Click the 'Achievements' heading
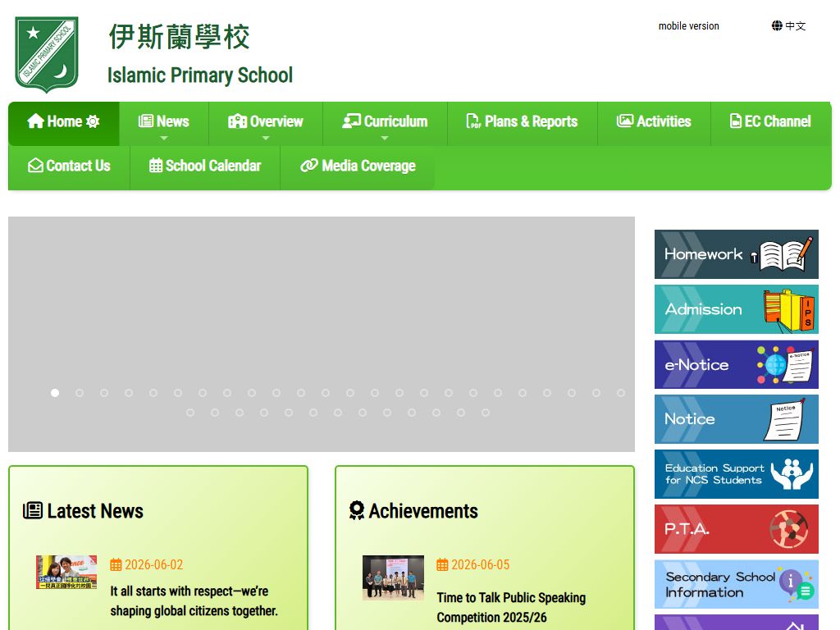Image resolution: width=840 pixels, height=630 pixels. coord(423,511)
